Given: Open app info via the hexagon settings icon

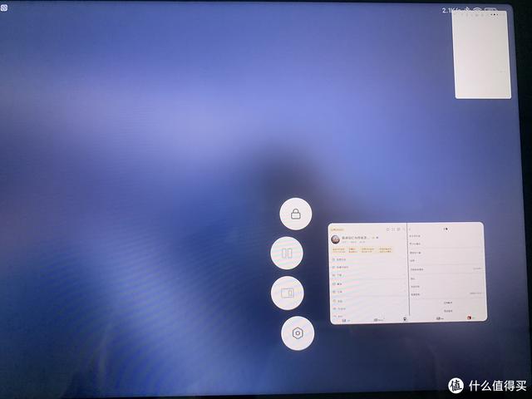Looking at the screenshot, I should click(298, 333).
